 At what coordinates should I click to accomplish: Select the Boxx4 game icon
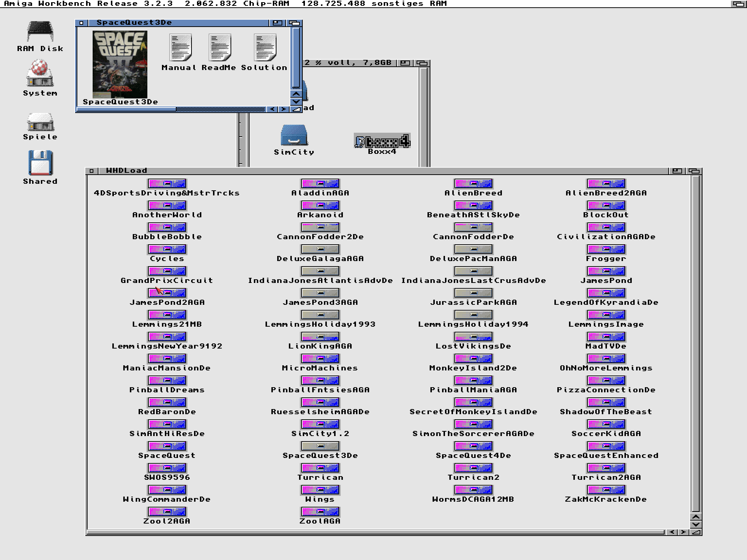382,141
